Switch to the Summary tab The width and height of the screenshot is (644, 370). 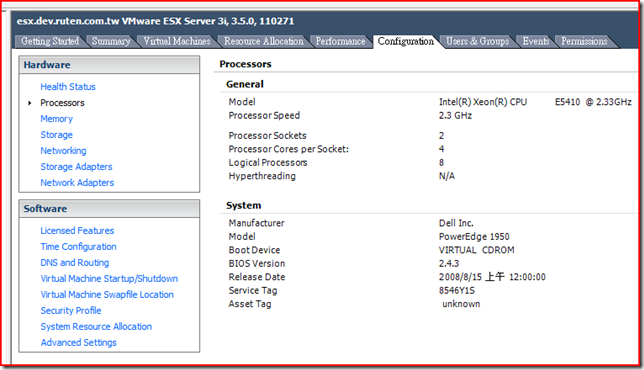[x=111, y=41]
